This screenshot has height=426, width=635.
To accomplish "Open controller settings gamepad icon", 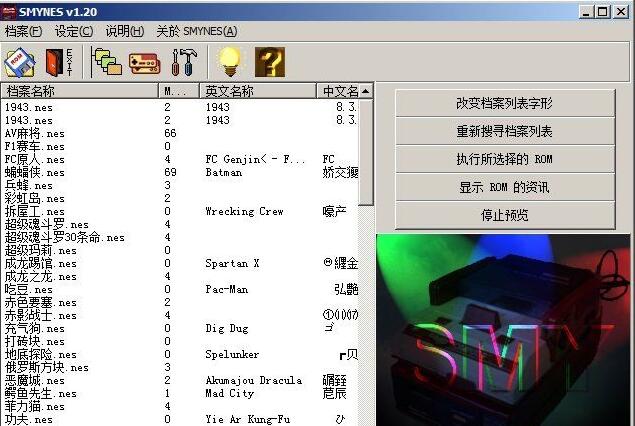I will tap(145, 63).
